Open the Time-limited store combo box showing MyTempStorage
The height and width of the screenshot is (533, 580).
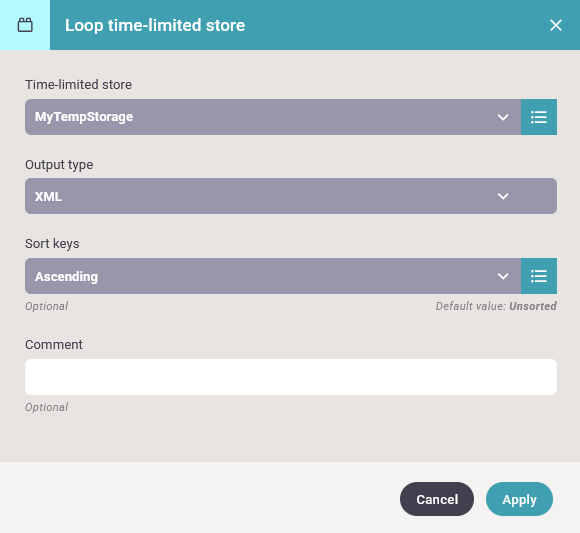click(273, 117)
